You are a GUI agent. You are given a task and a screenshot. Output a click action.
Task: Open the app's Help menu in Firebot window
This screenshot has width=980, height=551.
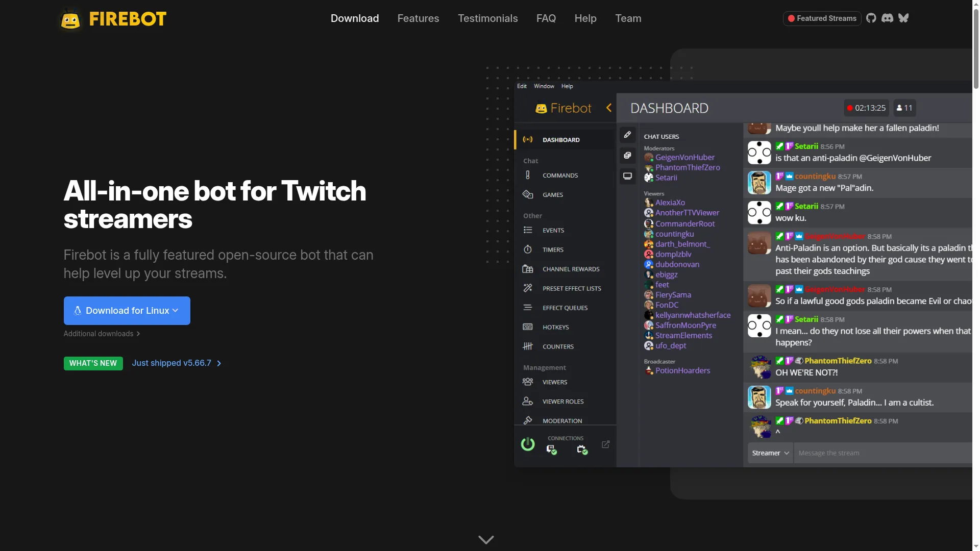click(x=567, y=86)
